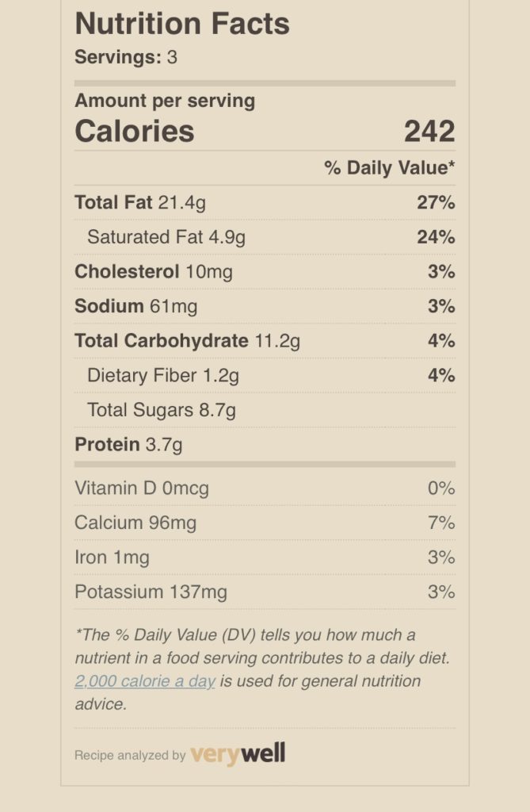Click the Recipe analyzed by text
This screenshot has width=530, height=812.
[x=130, y=755]
